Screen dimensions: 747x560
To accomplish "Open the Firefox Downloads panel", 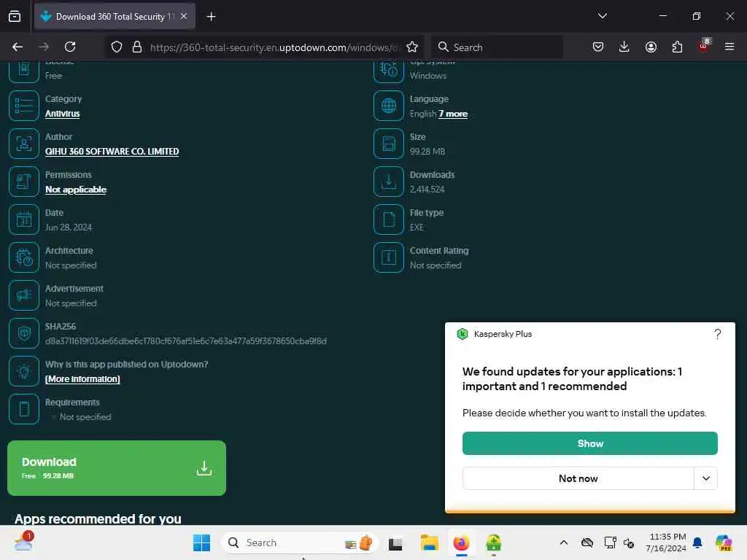I will point(624,47).
